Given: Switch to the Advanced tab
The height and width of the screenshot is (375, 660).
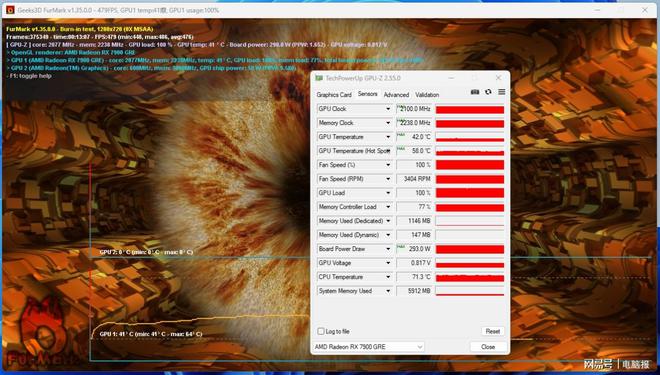Looking at the screenshot, I should (396, 95).
